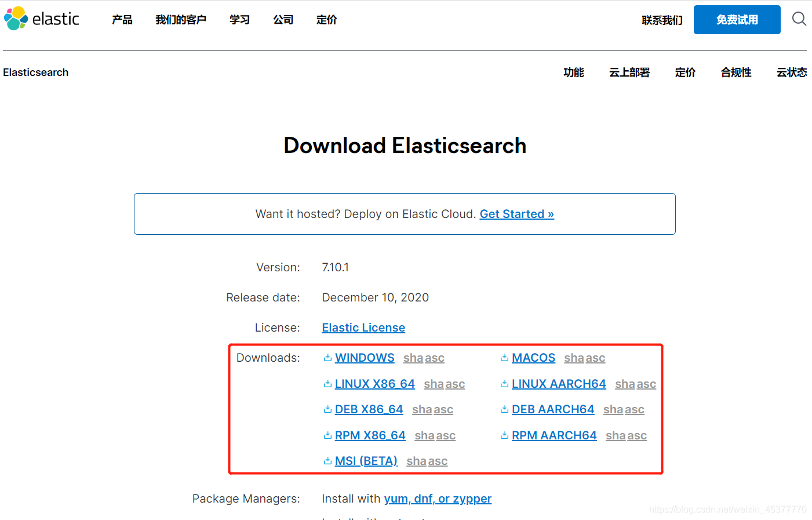Open asc link for LINUX X86_64
The height and width of the screenshot is (520, 812).
pyautogui.click(x=455, y=384)
